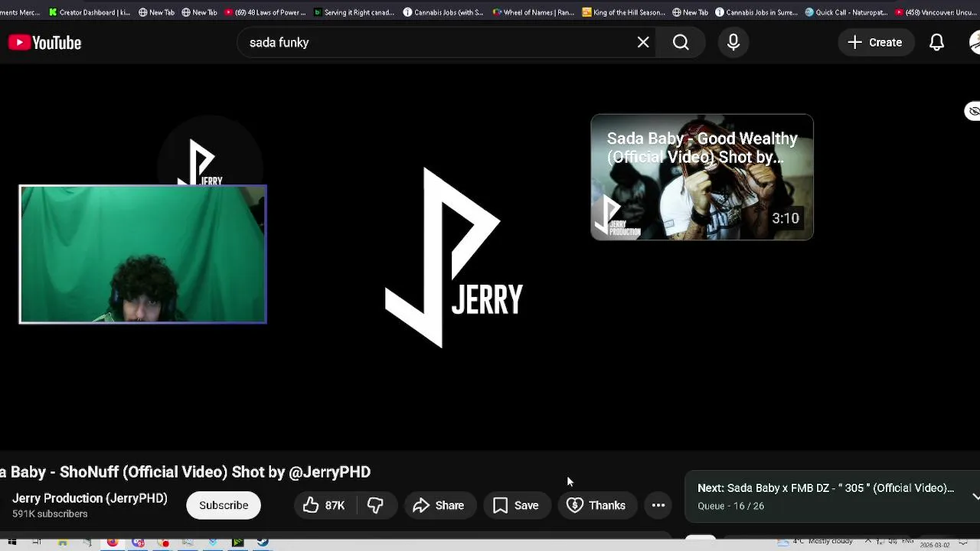The height and width of the screenshot is (551, 980).
Task: Open the Quick Call - Naturopat... tab
Action: point(846,12)
